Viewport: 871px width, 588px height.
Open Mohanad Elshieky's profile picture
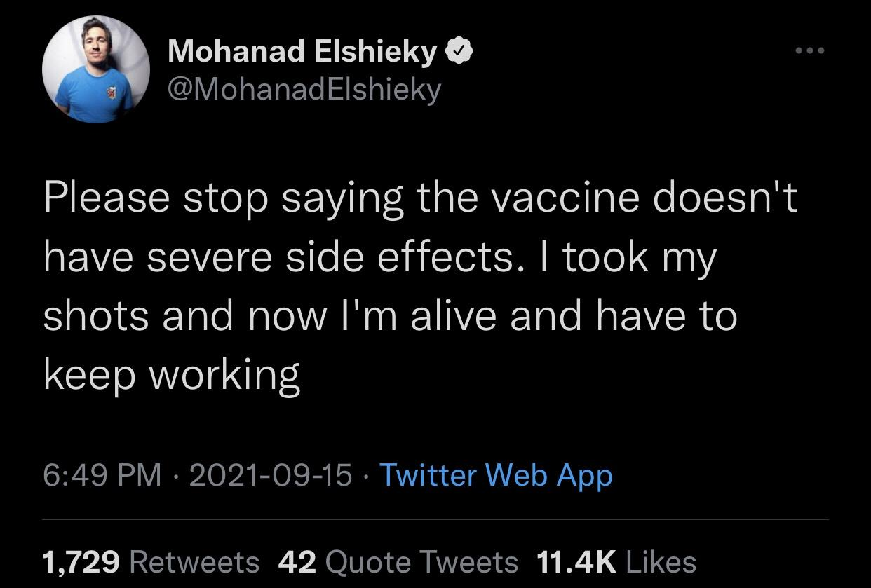(96, 69)
